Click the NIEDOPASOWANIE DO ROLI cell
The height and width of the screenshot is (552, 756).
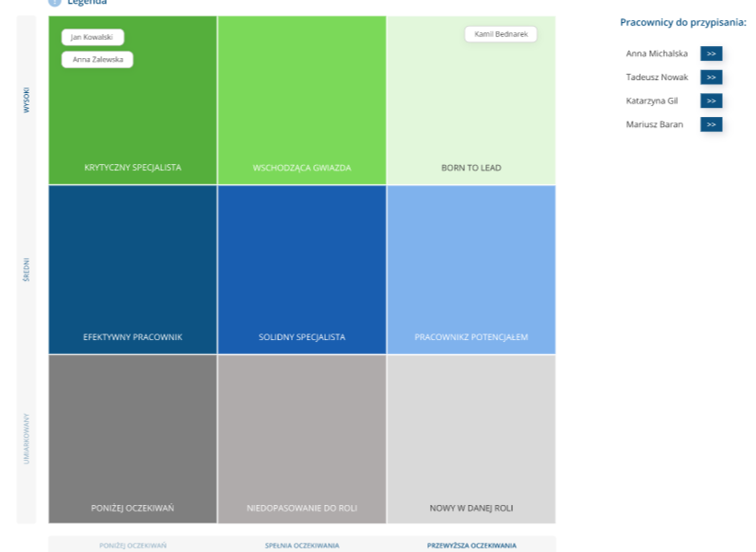302,439
